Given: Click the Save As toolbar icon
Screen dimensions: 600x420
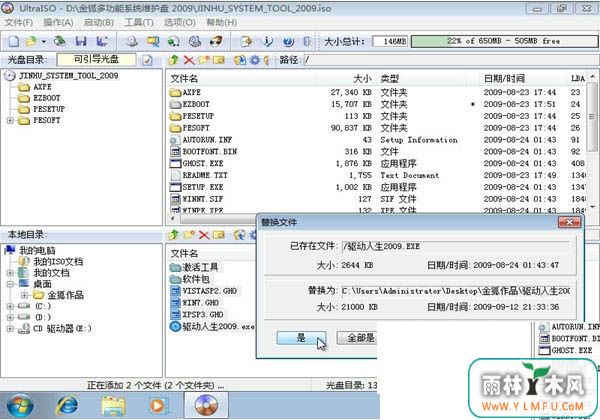Looking at the screenshot, I should point(102,41).
